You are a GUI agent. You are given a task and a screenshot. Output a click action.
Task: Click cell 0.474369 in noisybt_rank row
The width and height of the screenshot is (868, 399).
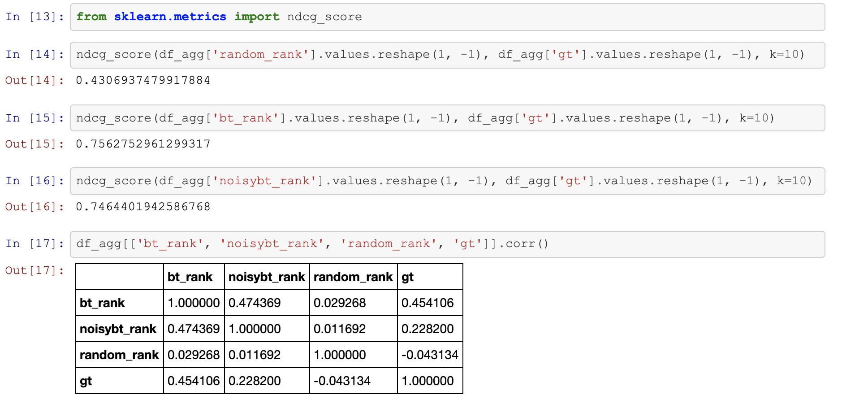click(194, 329)
